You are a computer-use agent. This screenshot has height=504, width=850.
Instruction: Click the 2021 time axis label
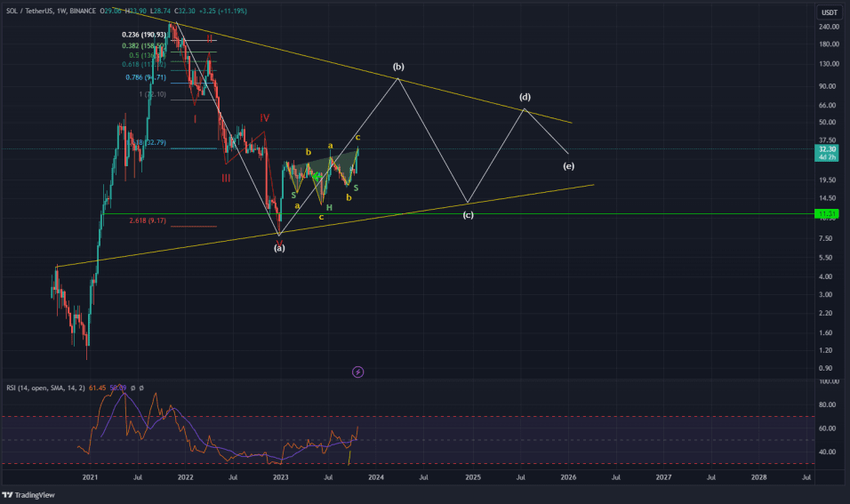90,477
